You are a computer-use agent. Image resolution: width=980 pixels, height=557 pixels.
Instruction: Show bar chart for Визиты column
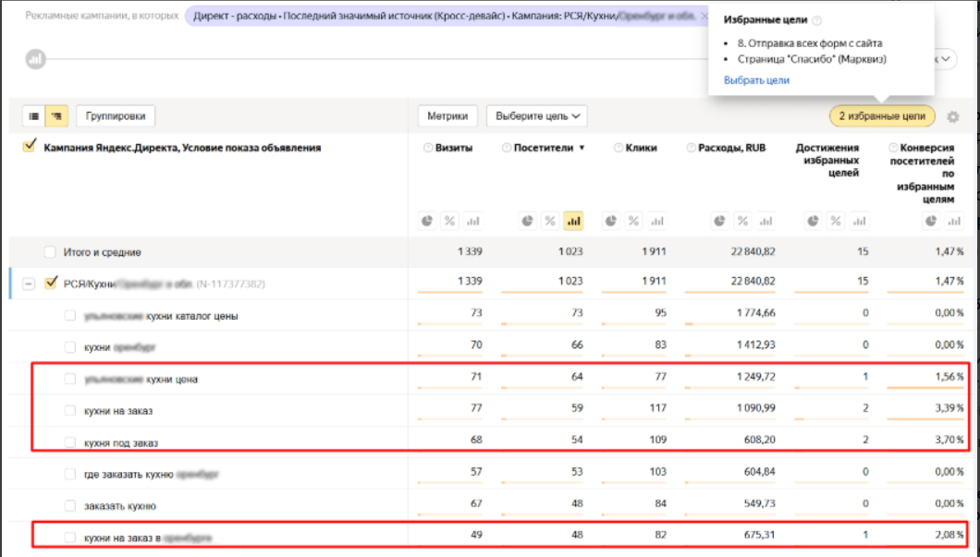click(x=473, y=221)
